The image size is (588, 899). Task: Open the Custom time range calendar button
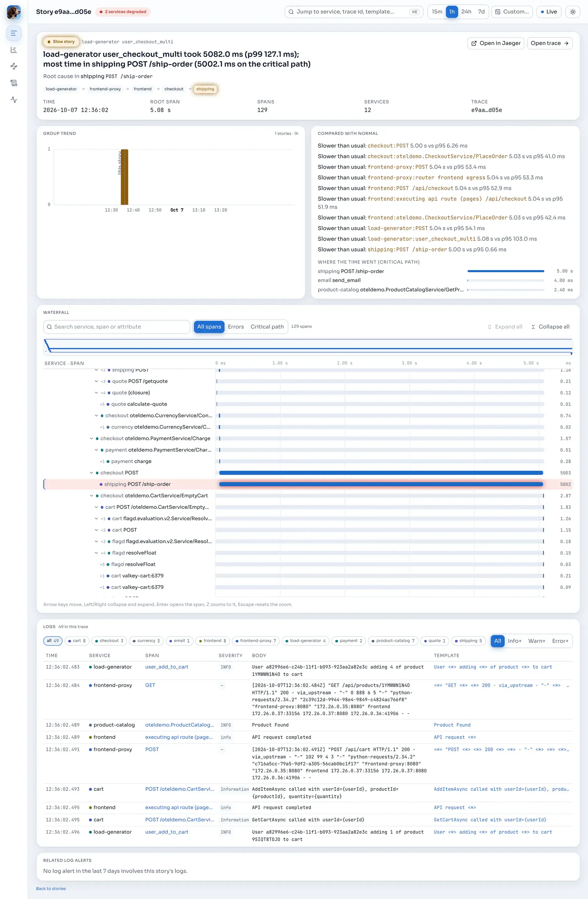tap(512, 12)
